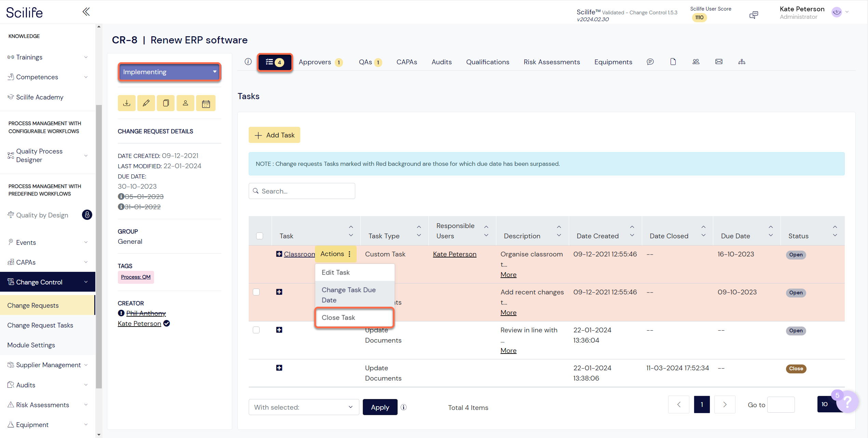Open the Classroom task link
This screenshot has height=438, width=868.
pyautogui.click(x=299, y=254)
